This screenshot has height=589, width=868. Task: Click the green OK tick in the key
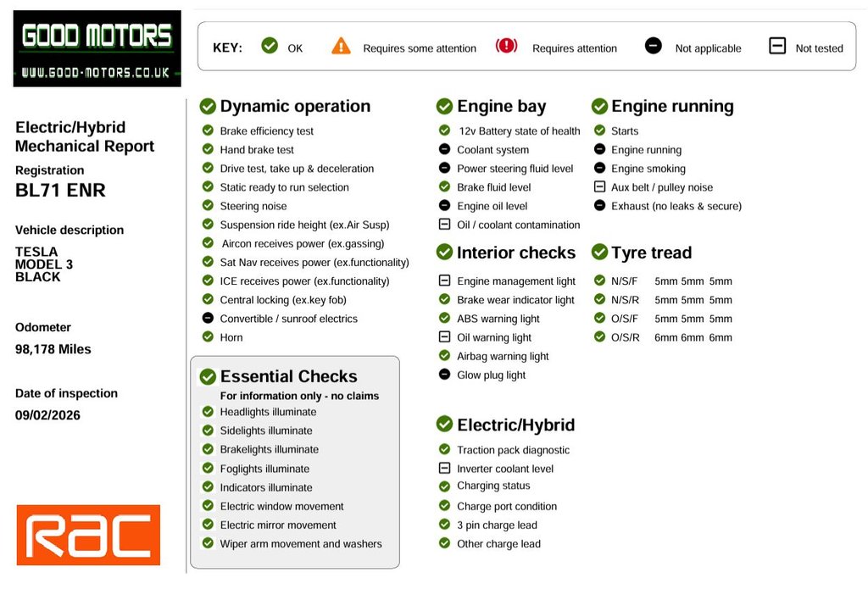270,46
